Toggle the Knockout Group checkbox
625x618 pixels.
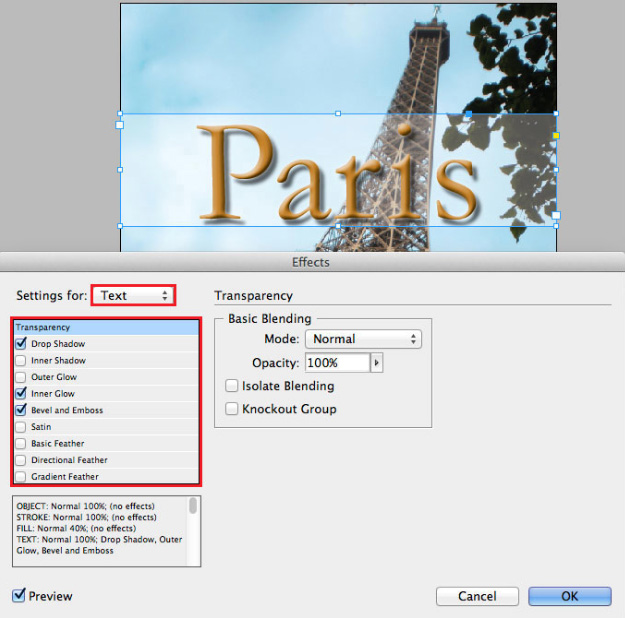tap(231, 409)
